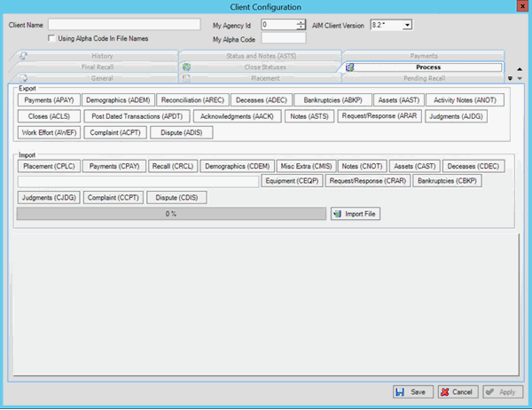Viewport: 532px width, 410px height.
Task: Switch to the Payments tab
Action: pyautogui.click(x=424, y=56)
